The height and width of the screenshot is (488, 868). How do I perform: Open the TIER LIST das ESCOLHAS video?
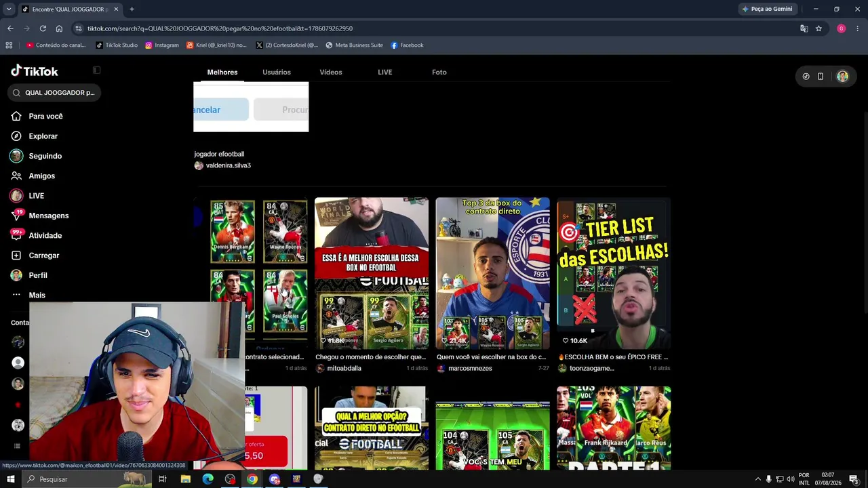[x=614, y=273]
